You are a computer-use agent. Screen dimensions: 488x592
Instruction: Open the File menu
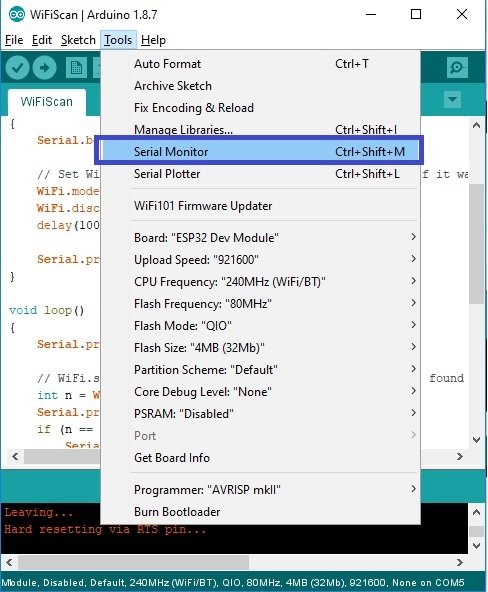[14, 40]
